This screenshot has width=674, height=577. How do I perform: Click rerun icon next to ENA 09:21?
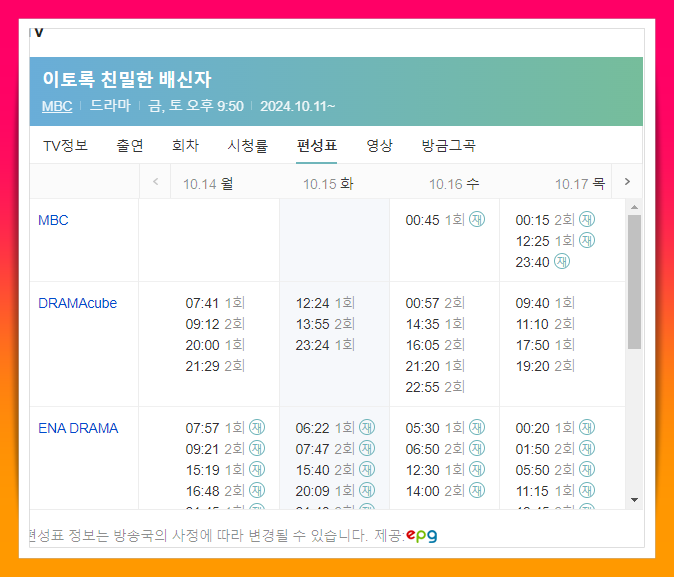257,448
